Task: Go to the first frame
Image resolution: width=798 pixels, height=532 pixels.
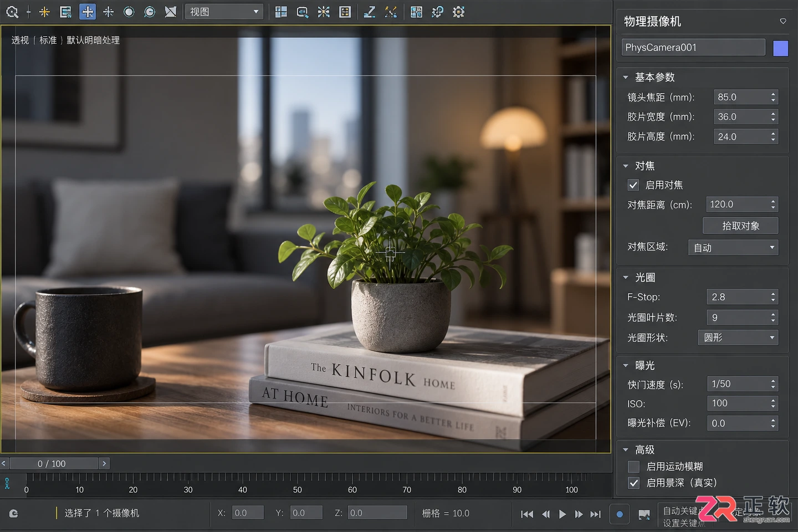Action: click(527, 514)
